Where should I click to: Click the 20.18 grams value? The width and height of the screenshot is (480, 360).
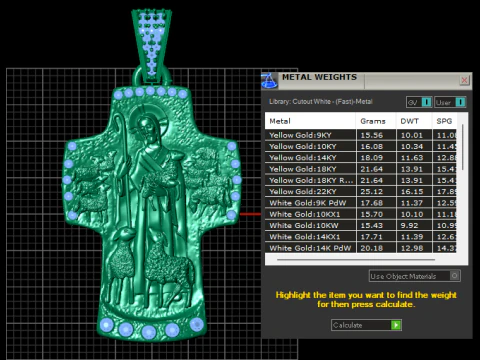pos(372,248)
